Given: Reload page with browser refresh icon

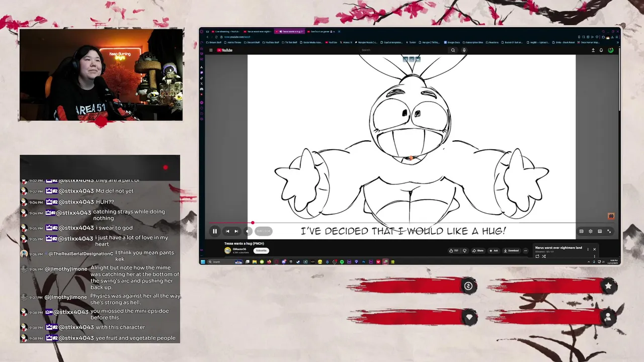Looking at the screenshot, I should click(x=216, y=37).
